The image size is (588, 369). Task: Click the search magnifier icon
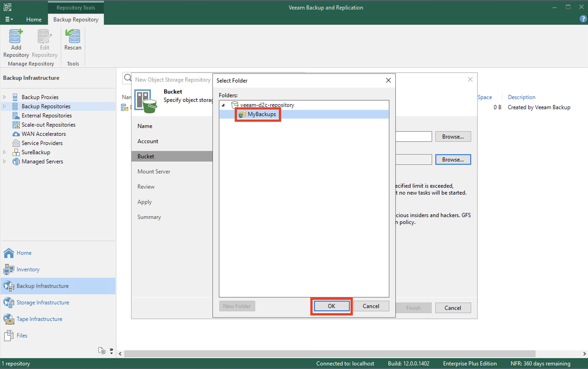pyautogui.click(x=128, y=78)
